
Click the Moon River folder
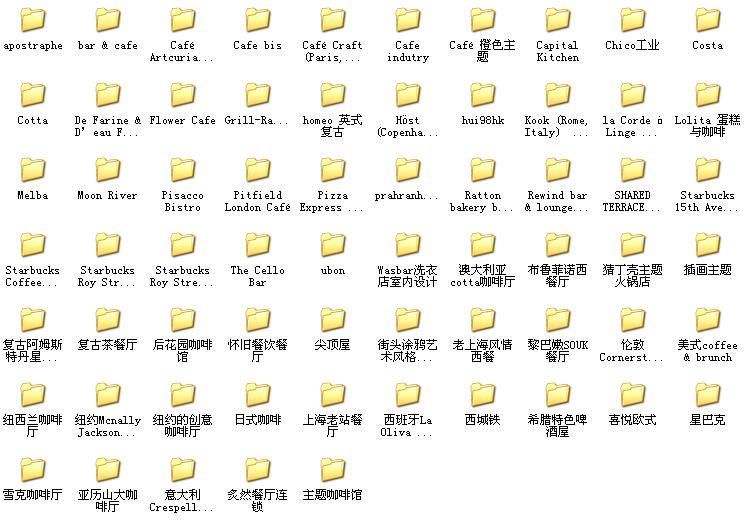point(108,170)
